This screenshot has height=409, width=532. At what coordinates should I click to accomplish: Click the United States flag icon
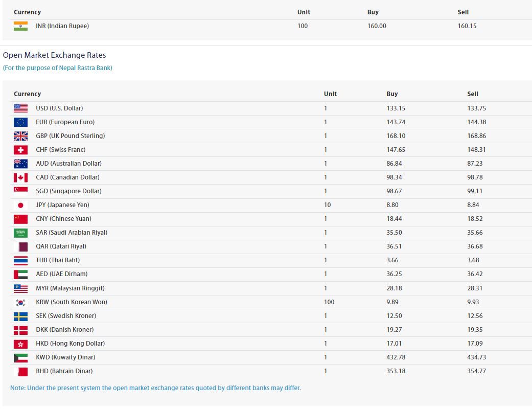coord(20,108)
